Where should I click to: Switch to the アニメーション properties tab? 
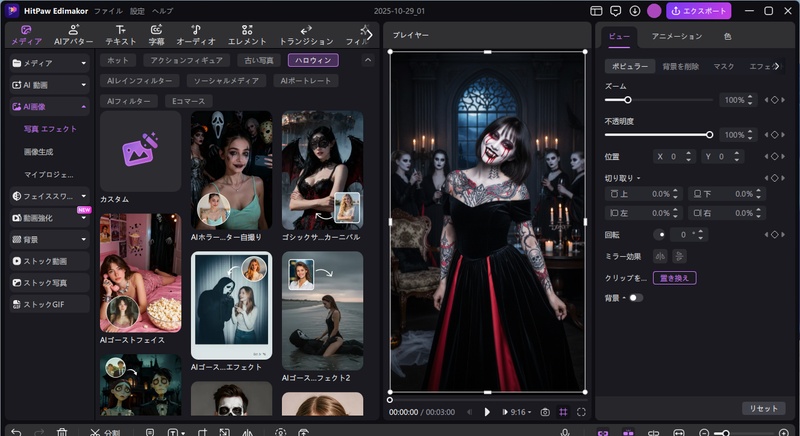(x=677, y=36)
